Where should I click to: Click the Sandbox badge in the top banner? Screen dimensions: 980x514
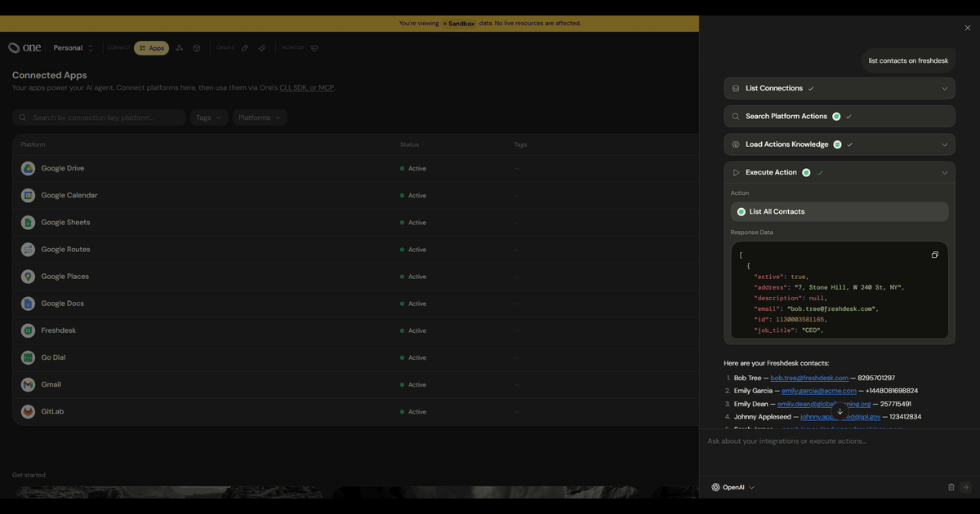[459, 23]
